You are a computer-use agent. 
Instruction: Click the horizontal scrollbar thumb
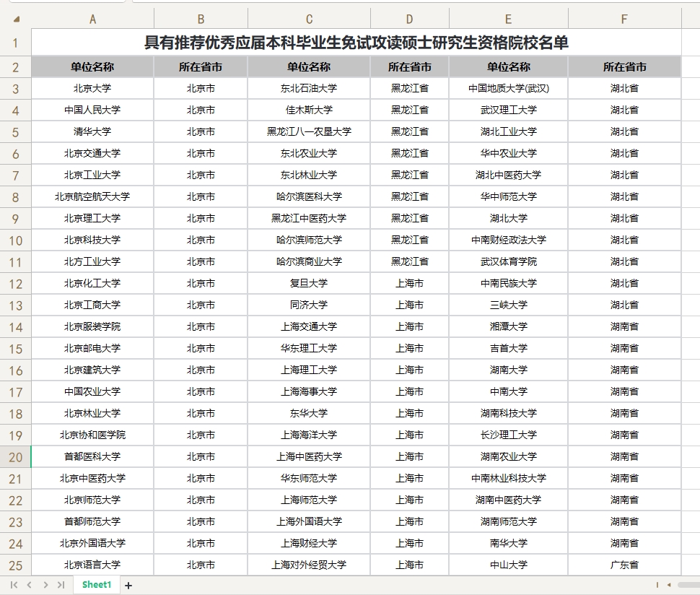pyautogui.click(x=688, y=584)
